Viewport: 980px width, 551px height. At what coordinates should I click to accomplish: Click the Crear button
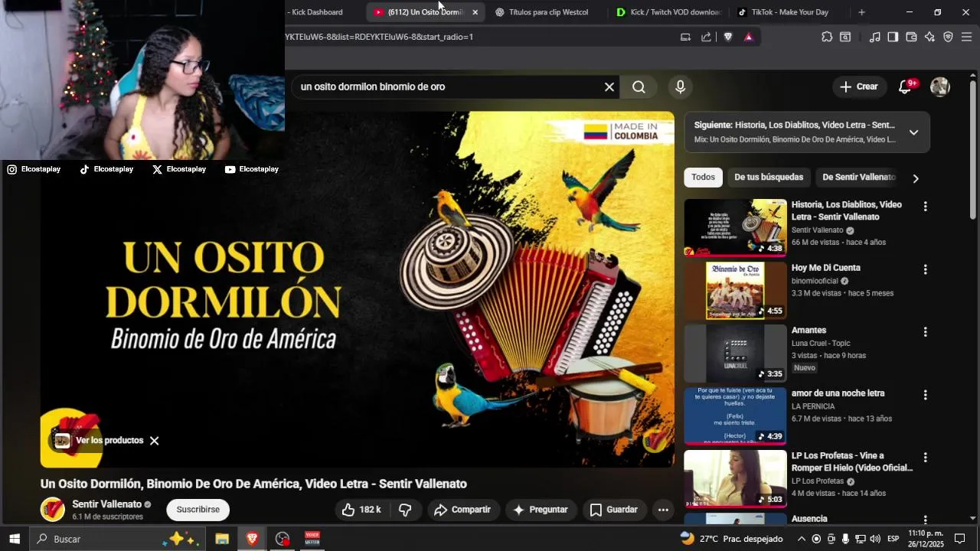[859, 86]
